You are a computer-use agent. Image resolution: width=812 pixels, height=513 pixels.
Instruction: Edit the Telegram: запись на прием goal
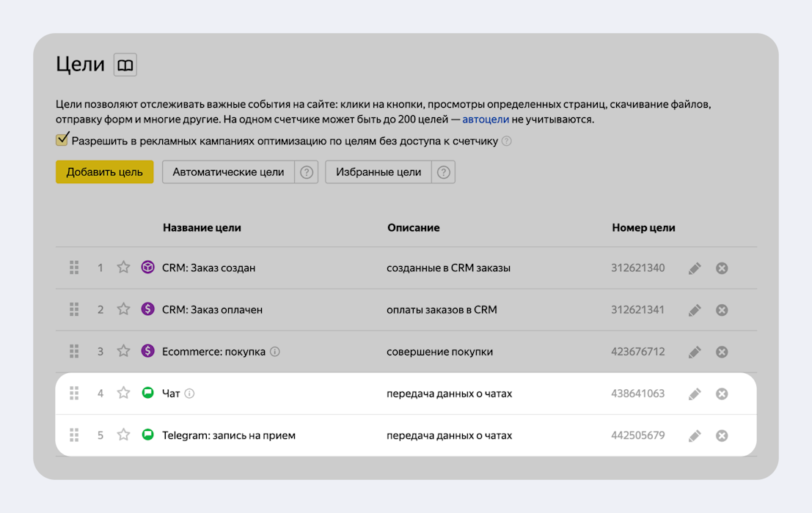tap(695, 436)
